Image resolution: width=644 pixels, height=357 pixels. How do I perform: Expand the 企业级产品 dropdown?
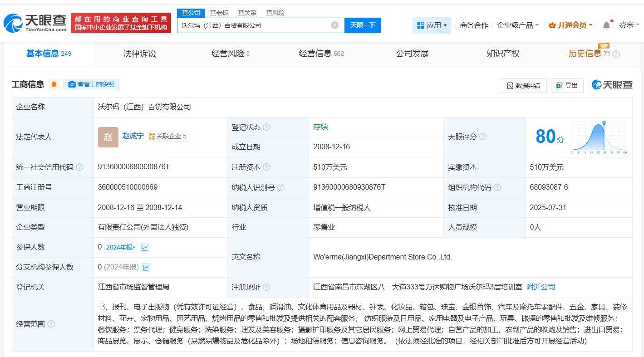518,25
